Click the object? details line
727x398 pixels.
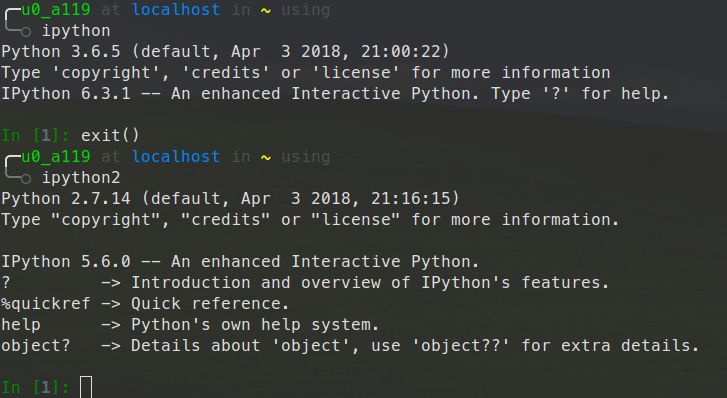click(x=350, y=346)
